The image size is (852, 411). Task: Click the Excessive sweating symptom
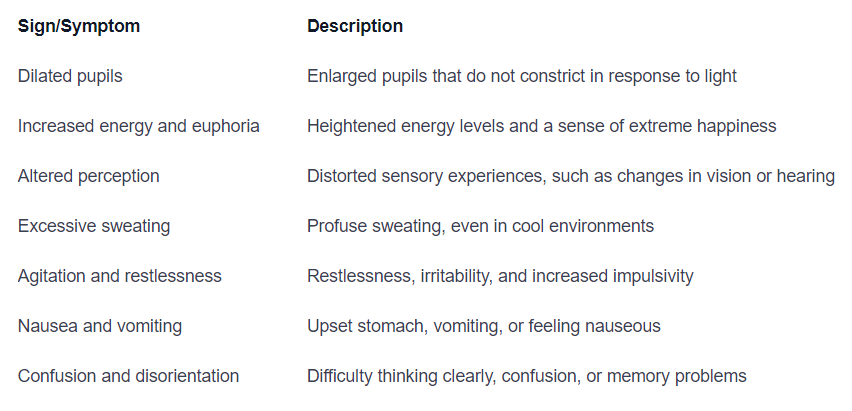click(x=94, y=226)
